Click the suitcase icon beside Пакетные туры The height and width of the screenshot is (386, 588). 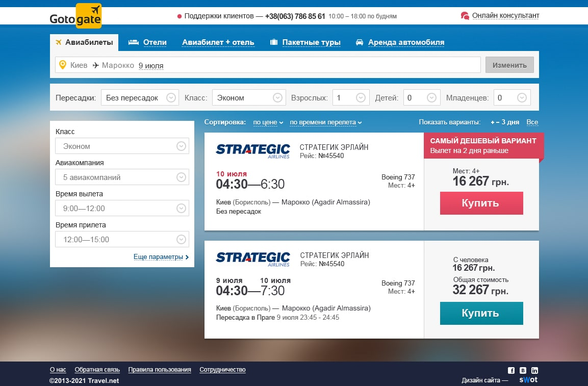coord(274,42)
